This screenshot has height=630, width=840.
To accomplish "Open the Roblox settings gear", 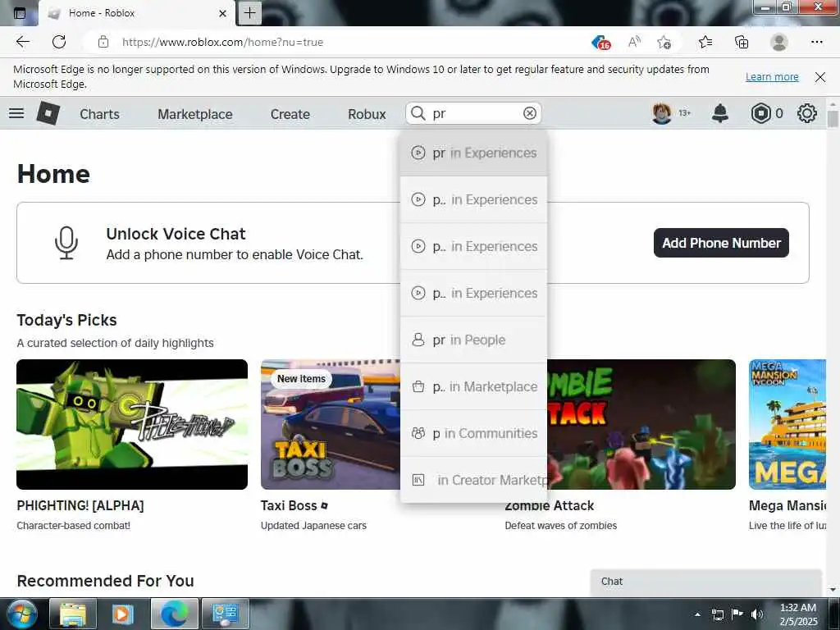I will coord(807,113).
